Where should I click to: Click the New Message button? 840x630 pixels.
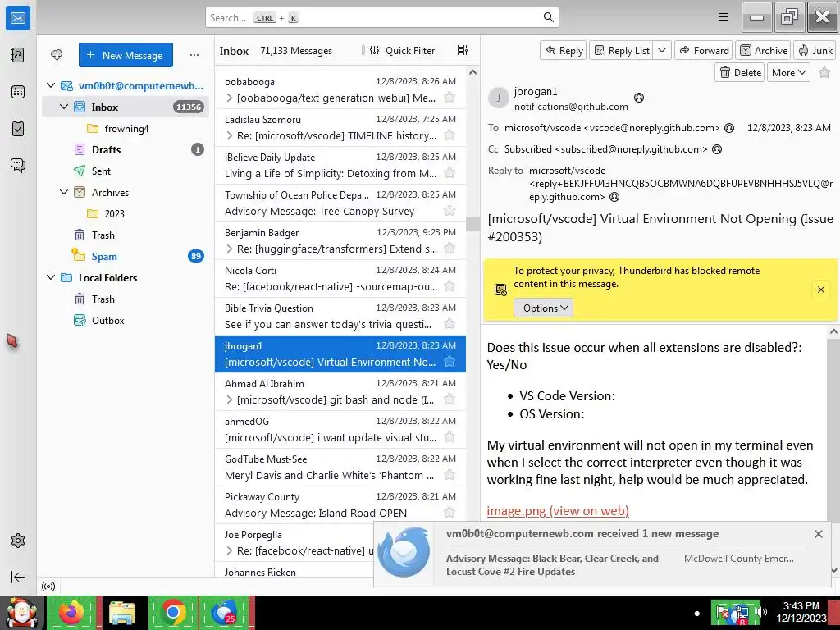(126, 55)
